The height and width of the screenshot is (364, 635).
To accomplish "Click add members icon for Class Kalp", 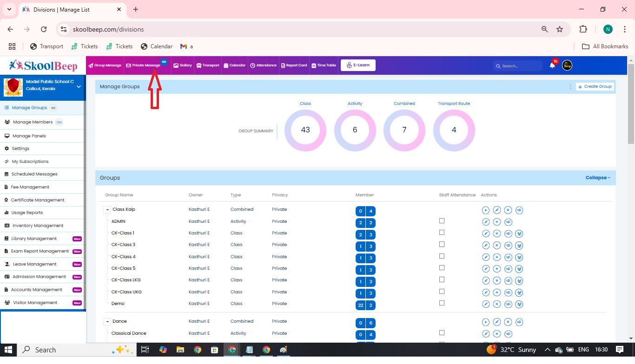I will 519,210.
